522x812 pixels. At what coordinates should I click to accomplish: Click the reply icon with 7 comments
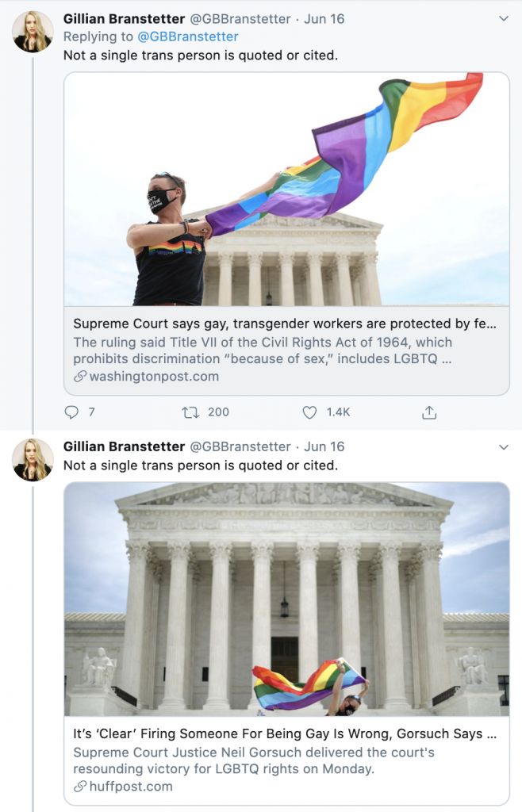pyautogui.click(x=71, y=412)
